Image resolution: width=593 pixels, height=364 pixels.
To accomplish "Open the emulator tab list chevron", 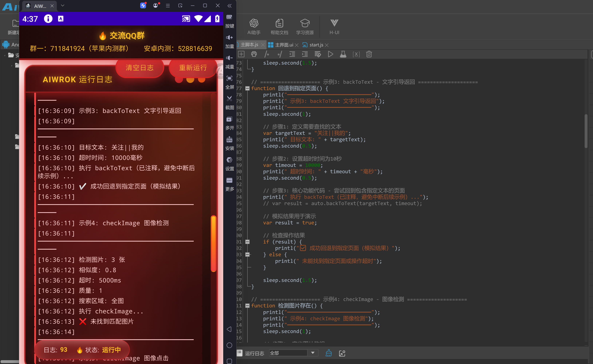I will click(63, 5).
